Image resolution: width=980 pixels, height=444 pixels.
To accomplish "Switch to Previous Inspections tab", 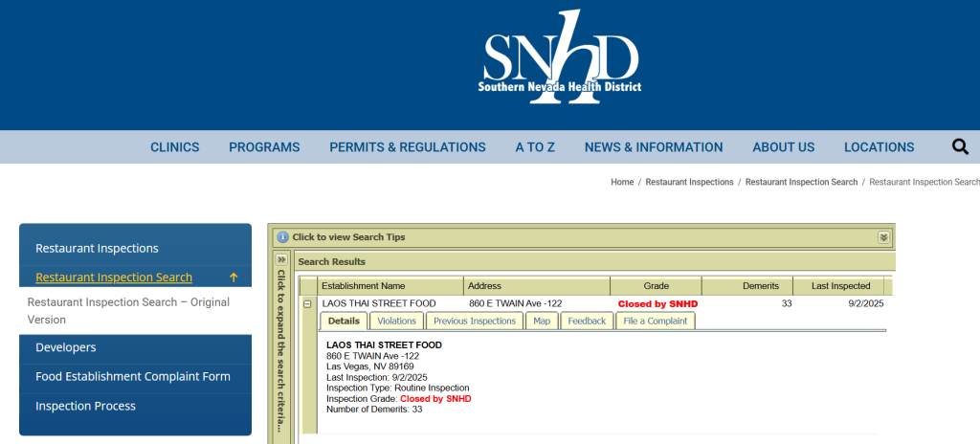I will [475, 321].
